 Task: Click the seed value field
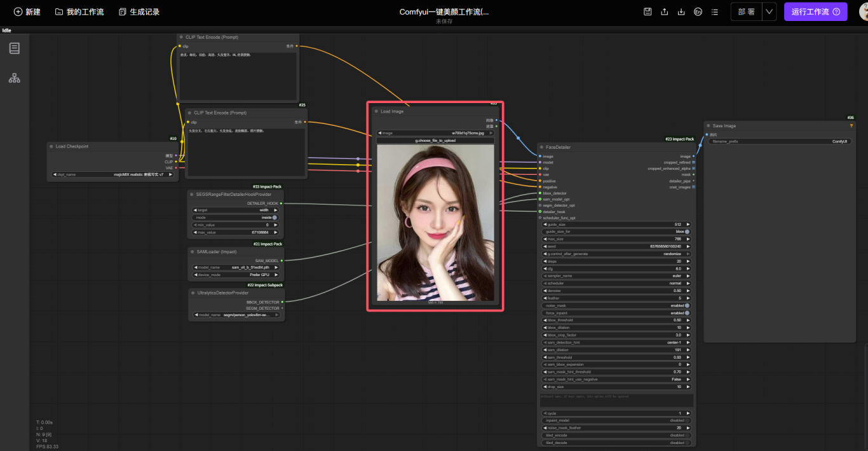pos(616,246)
